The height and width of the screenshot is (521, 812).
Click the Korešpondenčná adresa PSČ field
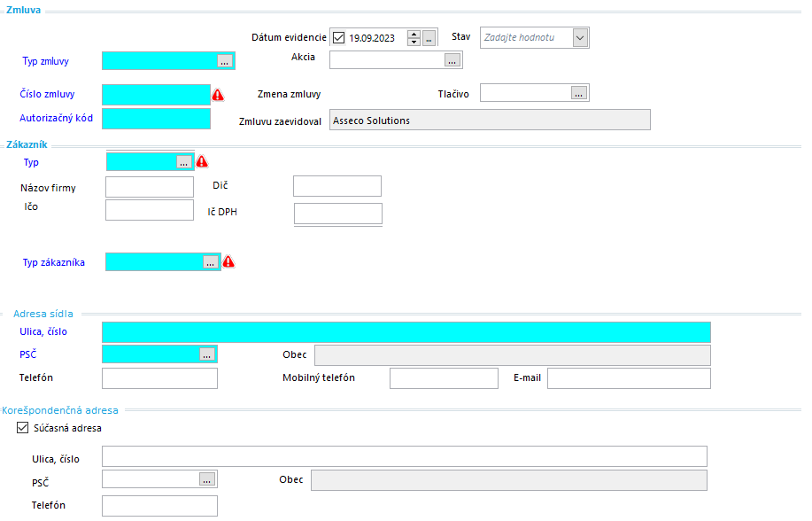(x=151, y=479)
